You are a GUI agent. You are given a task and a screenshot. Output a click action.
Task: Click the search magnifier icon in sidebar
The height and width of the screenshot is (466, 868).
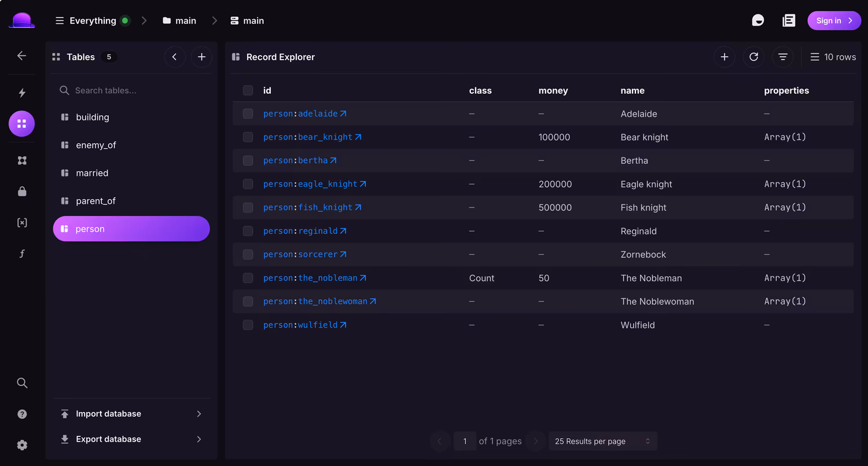point(22,383)
